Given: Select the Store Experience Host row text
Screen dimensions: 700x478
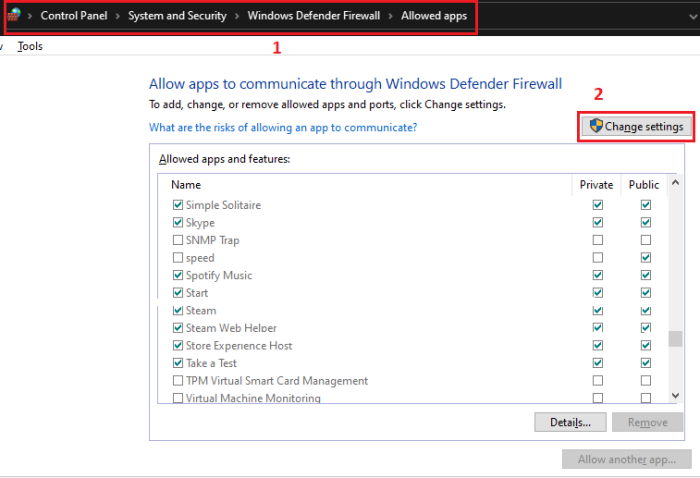Looking at the screenshot, I should tap(239, 345).
